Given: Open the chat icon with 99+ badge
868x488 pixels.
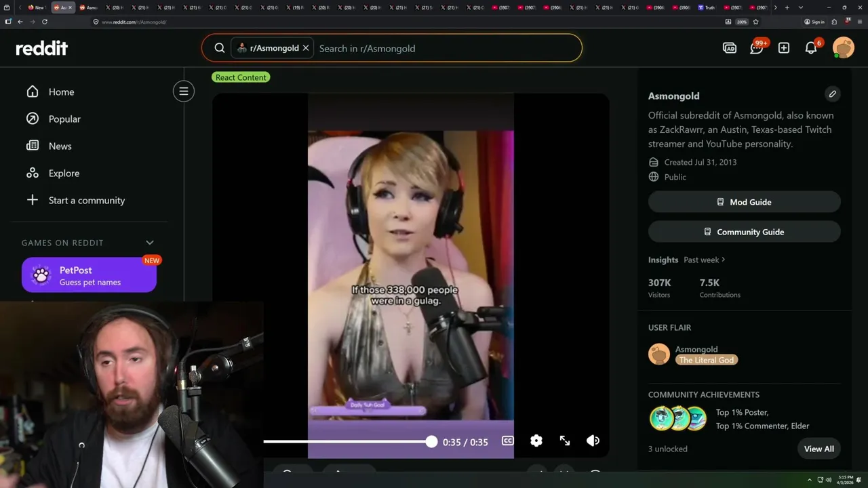Looking at the screenshot, I should point(757,48).
